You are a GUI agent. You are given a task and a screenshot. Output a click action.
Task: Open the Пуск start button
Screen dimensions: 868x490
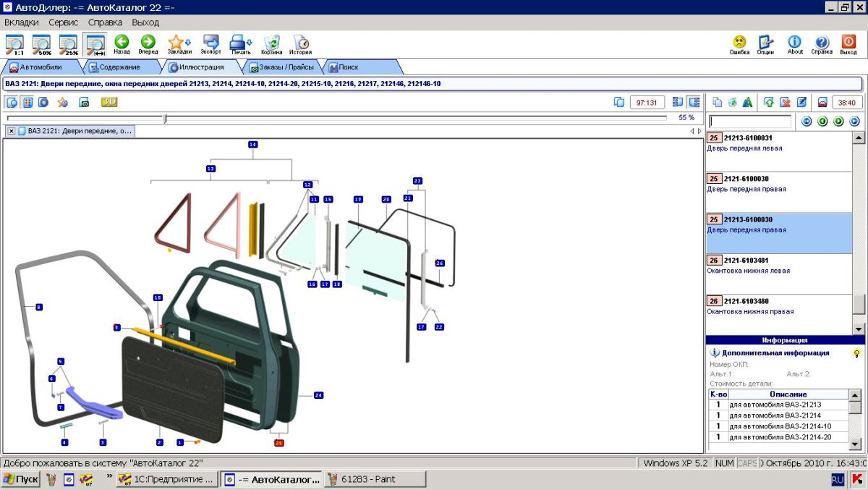coord(21,479)
